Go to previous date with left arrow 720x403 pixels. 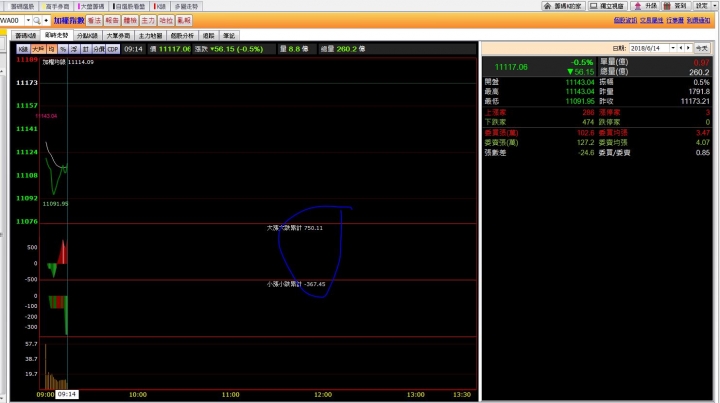point(681,48)
